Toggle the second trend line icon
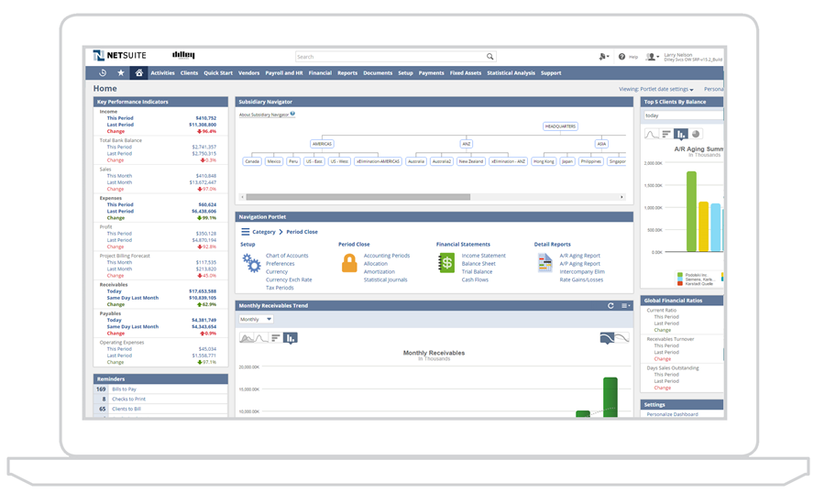825x504 pixels. click(621, 338)
